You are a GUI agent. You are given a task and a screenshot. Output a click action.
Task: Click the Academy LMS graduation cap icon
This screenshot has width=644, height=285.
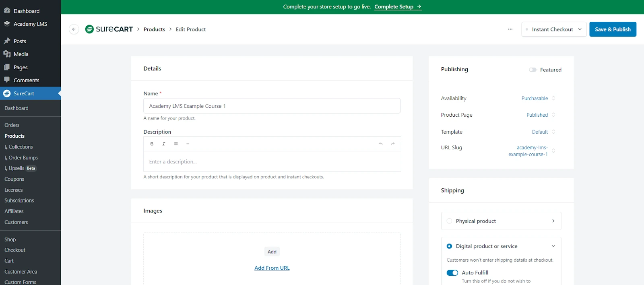point(7,24)
